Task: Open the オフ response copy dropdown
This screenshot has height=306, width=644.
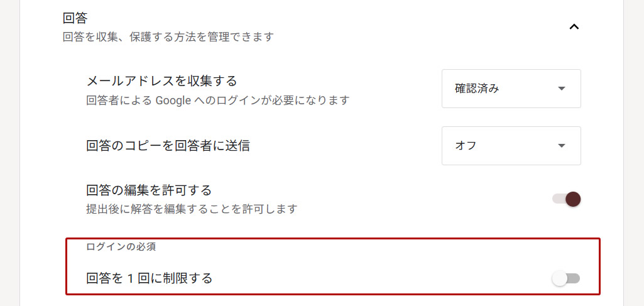Action: click(511, 146)
